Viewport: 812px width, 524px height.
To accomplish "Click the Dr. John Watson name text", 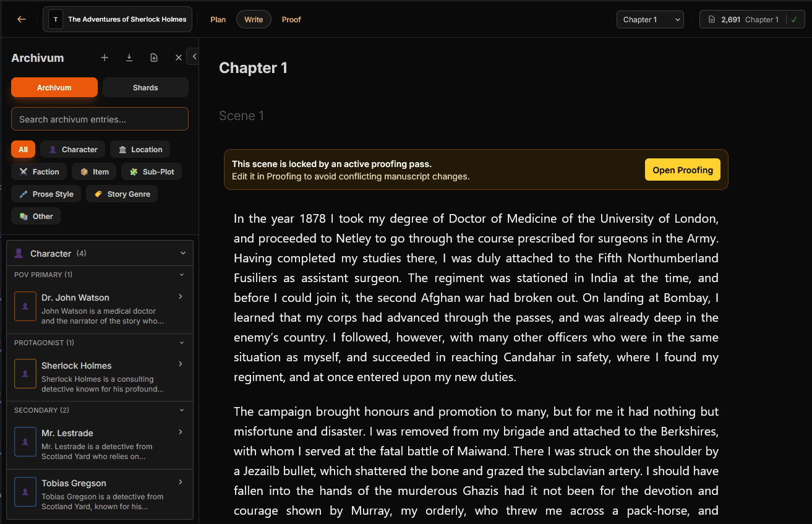I will point(75,298).
